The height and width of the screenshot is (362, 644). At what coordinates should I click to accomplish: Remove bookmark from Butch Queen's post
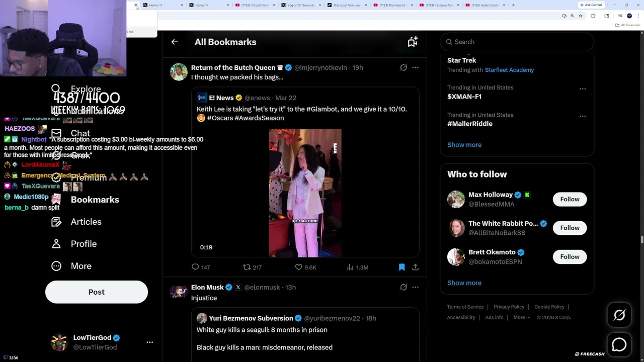point(401,267)
